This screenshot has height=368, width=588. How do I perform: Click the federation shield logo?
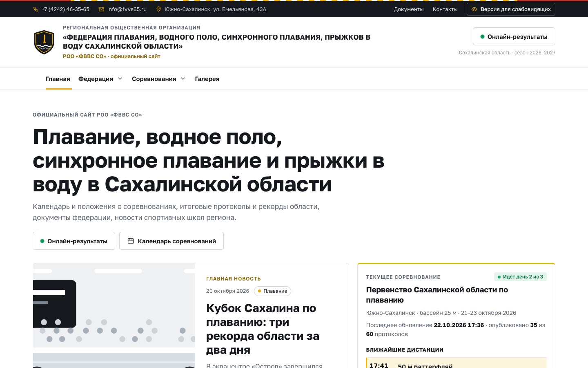pos(44,42)
